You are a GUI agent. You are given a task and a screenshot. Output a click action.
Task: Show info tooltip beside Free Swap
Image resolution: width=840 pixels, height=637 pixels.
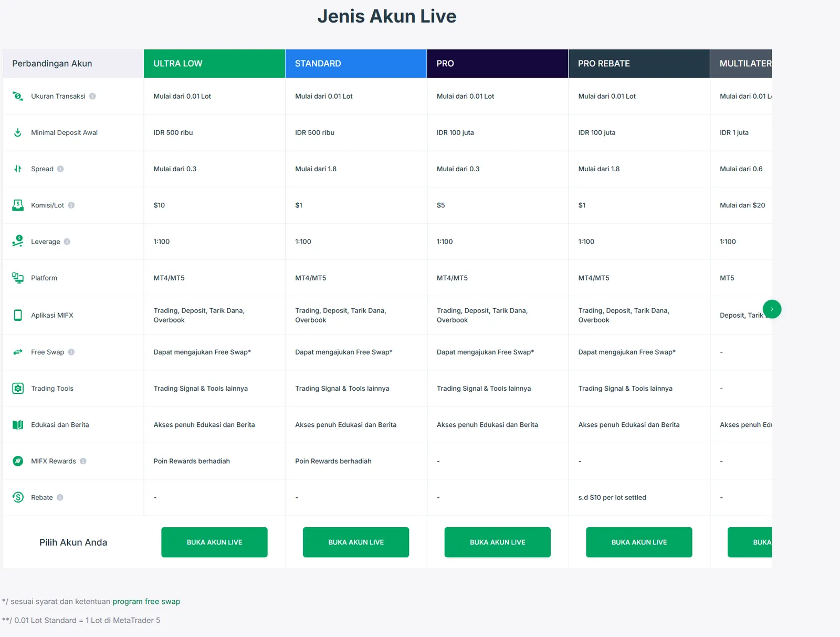click(x=71, y=352)
